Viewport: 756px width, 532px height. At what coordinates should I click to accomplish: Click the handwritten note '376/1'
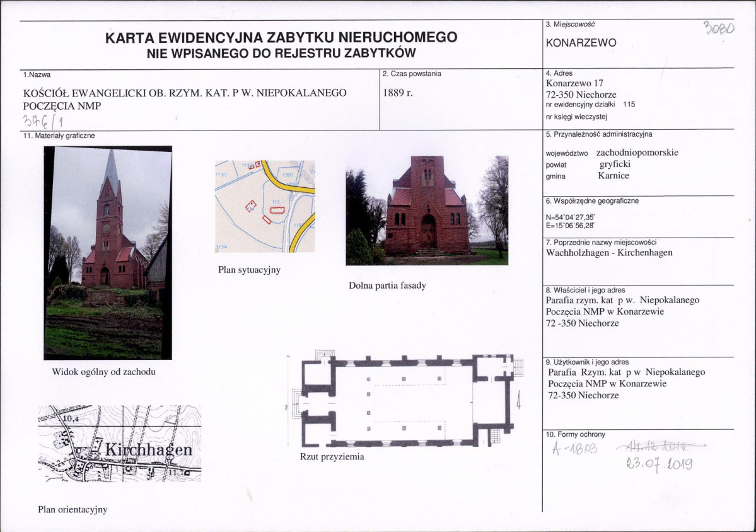click(x=43, y=121)
